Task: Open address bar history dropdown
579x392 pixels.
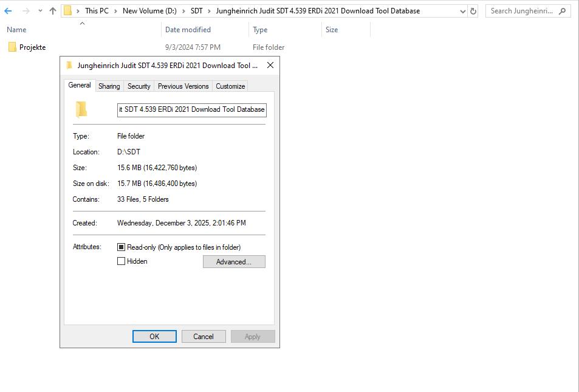Action: click(x=463, y=11)
